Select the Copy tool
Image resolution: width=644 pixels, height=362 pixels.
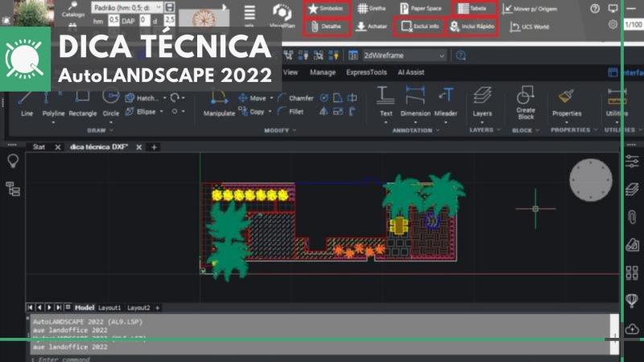click(x=251, y=111)
